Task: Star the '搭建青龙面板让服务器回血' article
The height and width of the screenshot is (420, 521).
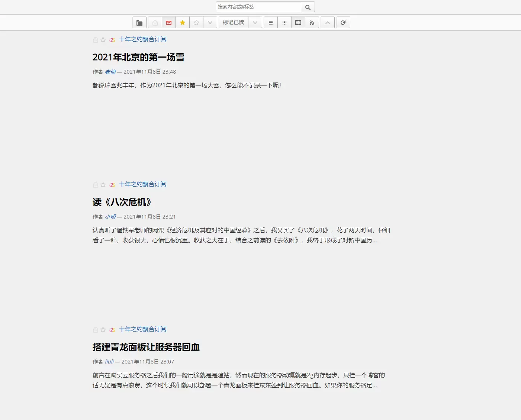Action: click(x=103, y=330)
